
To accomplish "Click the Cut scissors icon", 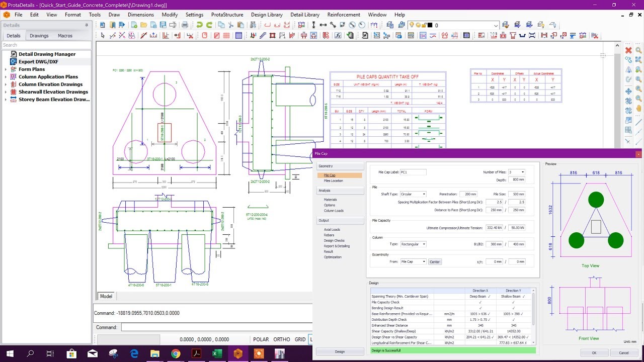I will [231, 25].
